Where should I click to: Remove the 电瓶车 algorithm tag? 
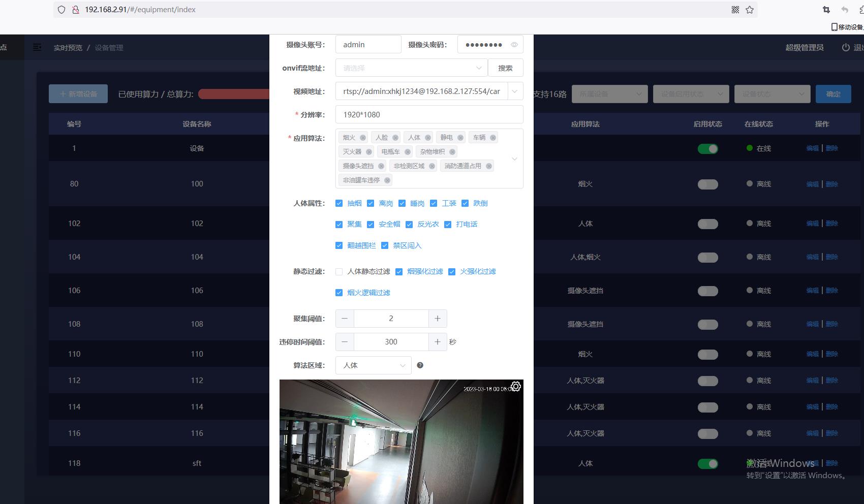click(x=408, y=152)
